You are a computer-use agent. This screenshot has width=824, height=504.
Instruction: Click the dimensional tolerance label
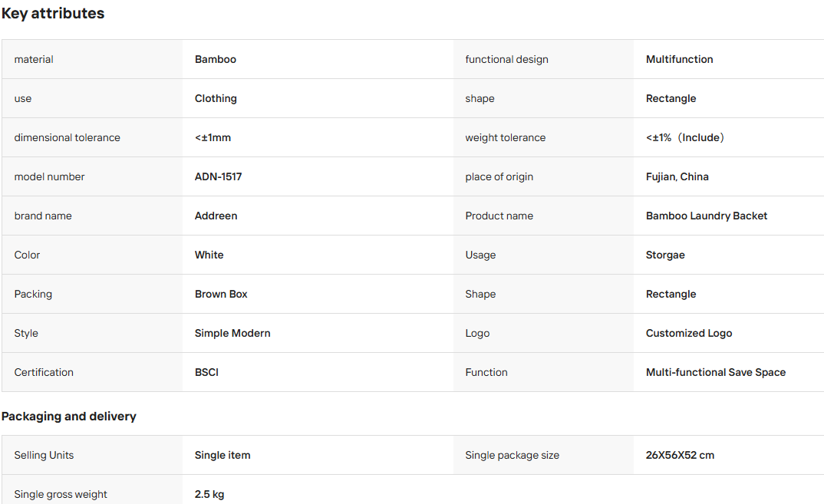pos(67,137)
